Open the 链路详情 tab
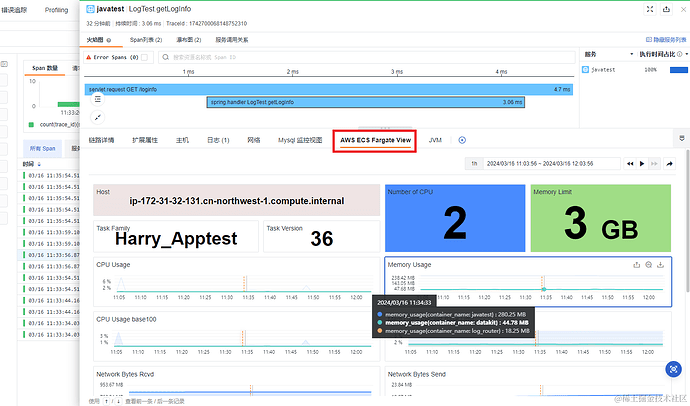Viewport: 690px width, 406px height. click(x=101, y=140)
